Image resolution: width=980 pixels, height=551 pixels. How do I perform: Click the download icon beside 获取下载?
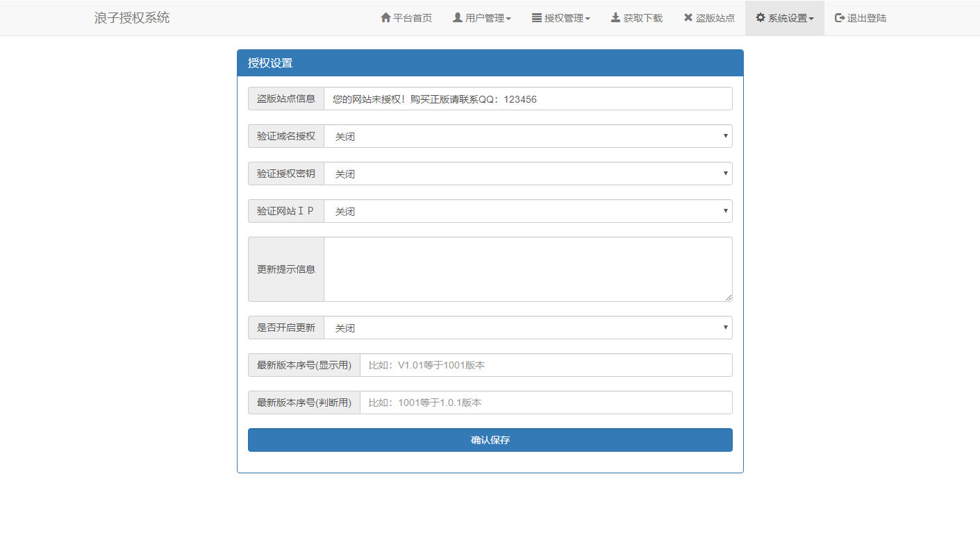click(614, 17)
